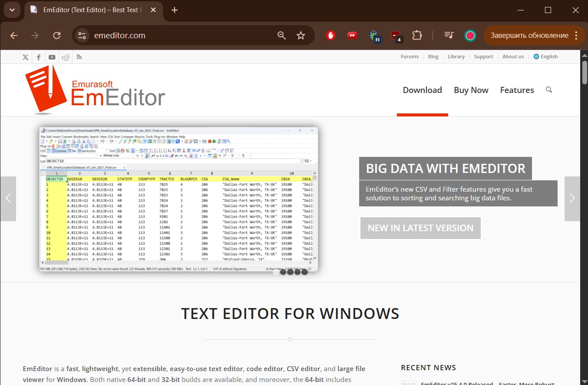Image resolution: width=588 pixels, height=385 pixels.
Task: Open the Blog link
Action: click(433, 56)
